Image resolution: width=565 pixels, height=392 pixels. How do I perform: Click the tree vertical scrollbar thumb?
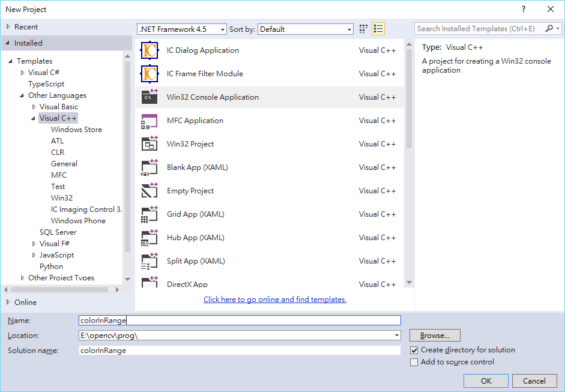point(127,157)
